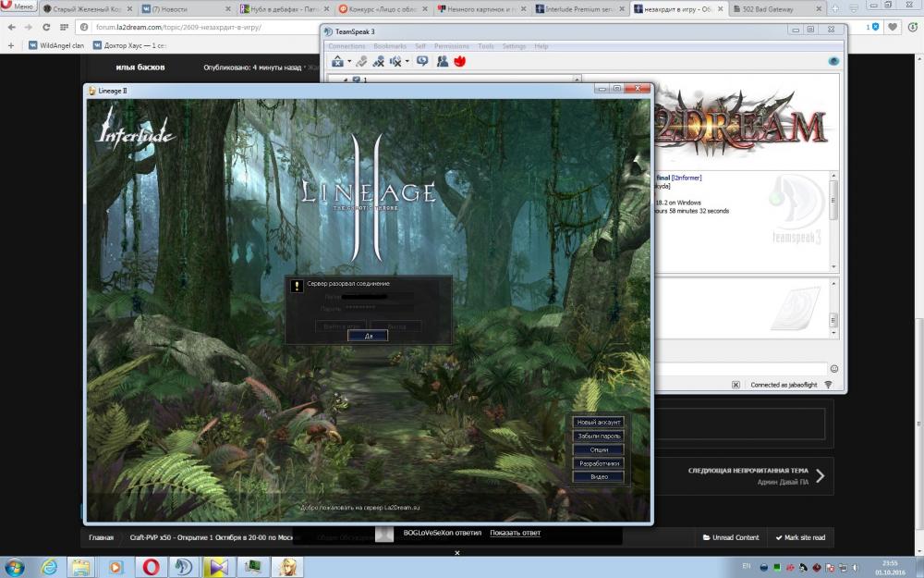Open the Windows Start menu orb
Image resolution: width=924 pixels, height=578 pixels.
coord(15,566)
